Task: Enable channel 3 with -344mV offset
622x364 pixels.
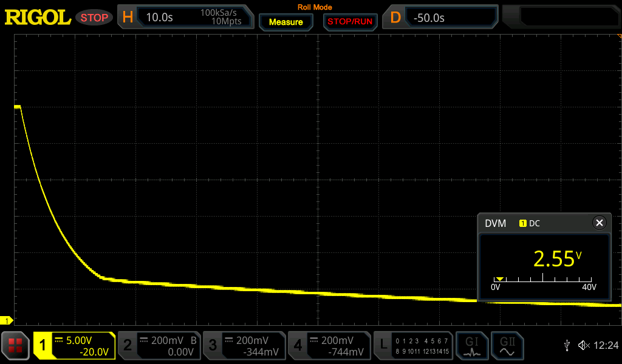Action: [x=244, y=346]
